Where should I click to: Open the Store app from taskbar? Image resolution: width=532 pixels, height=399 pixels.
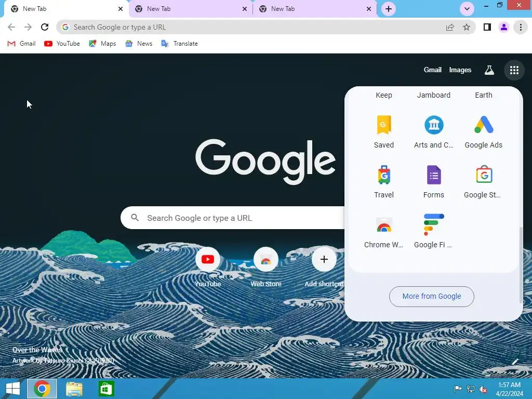tap(106, 389)
